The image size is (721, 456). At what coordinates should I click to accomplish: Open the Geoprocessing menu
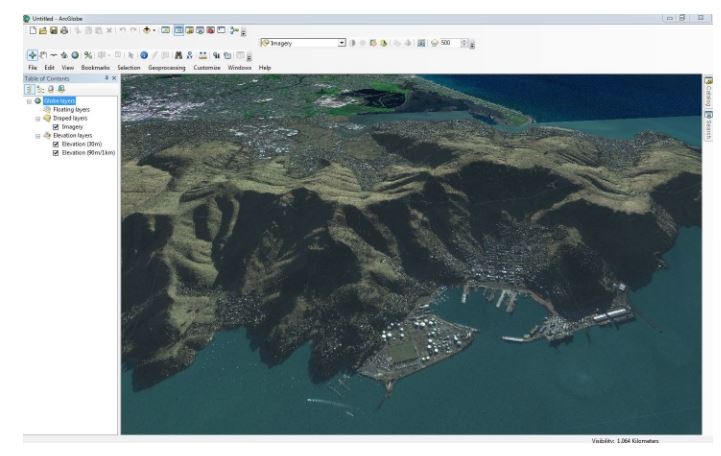pyautogui.click(x=167, y=68)
